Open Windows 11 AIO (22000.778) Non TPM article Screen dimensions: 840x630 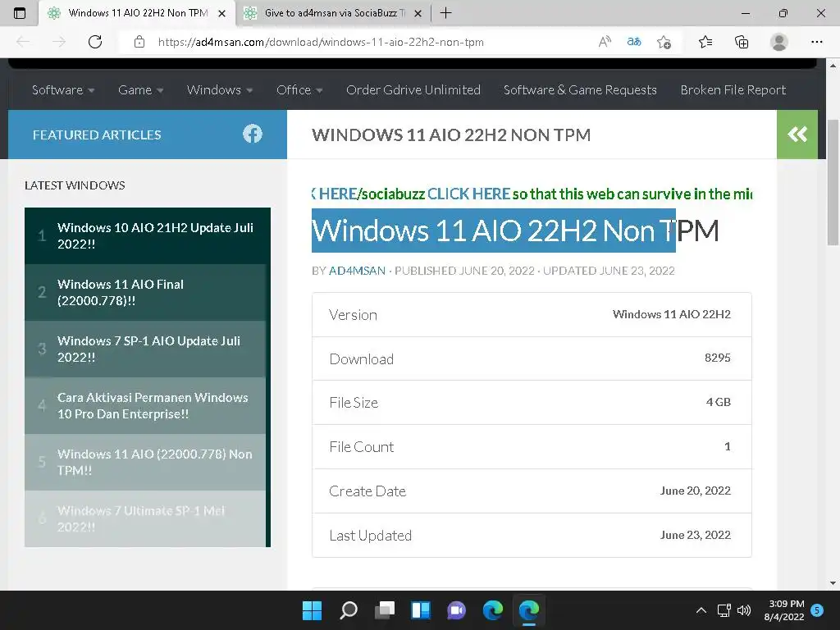point(155,462)
